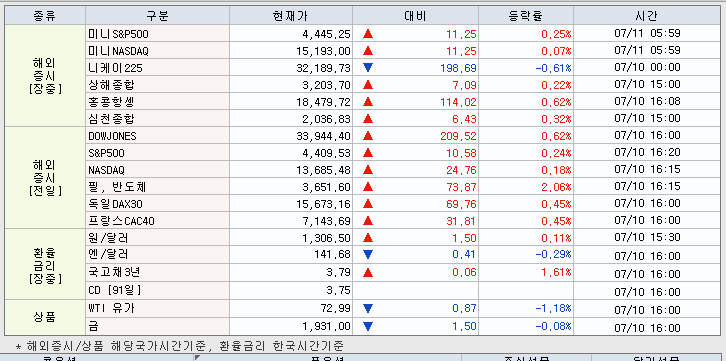Click the time 07/10 16:20

pos(647,152)
